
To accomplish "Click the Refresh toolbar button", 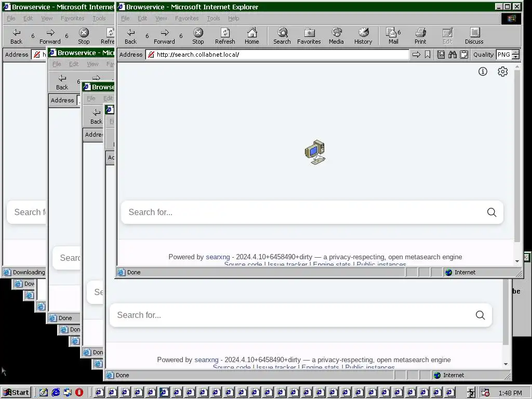I will [x=225, y=36].
